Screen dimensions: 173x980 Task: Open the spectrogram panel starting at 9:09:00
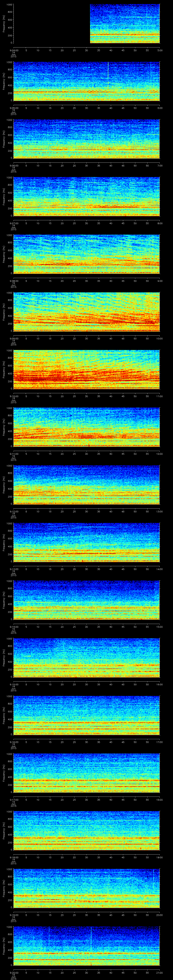coord(87,312)
